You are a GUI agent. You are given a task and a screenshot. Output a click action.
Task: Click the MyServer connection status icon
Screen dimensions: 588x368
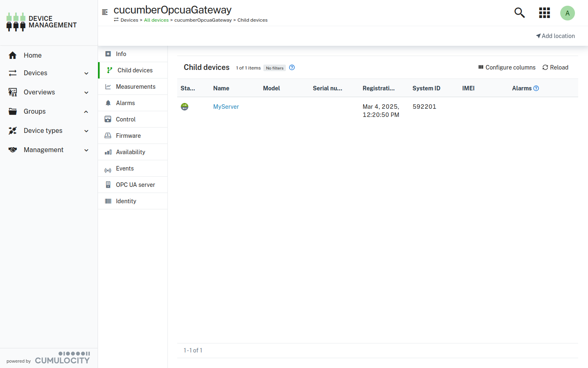pyautogui.click(x=185, y=107)
